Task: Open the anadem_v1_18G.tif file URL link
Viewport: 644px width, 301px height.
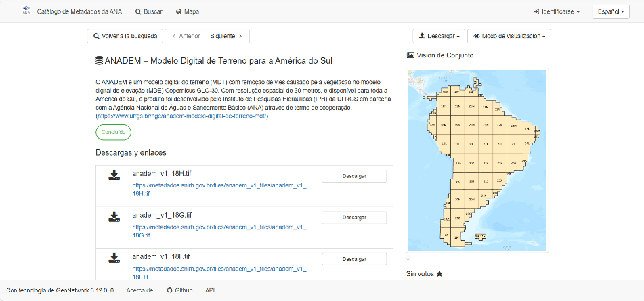Action: pyautogui.click(x=219, y=231)
